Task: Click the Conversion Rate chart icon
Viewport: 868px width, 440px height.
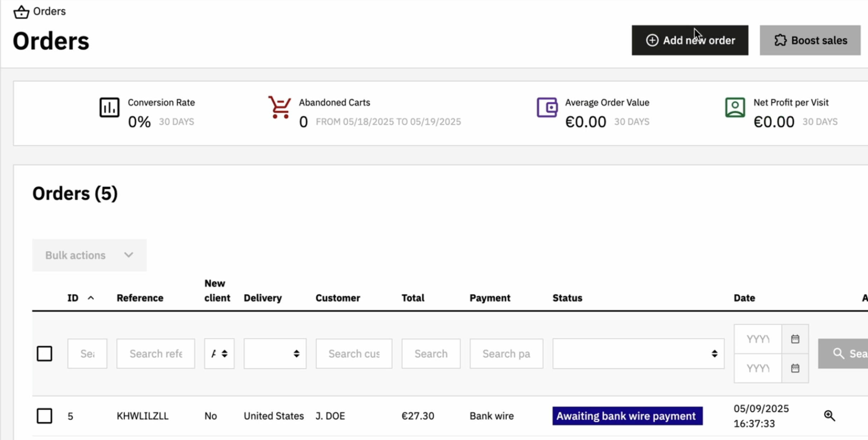Action: pos(109,107)
